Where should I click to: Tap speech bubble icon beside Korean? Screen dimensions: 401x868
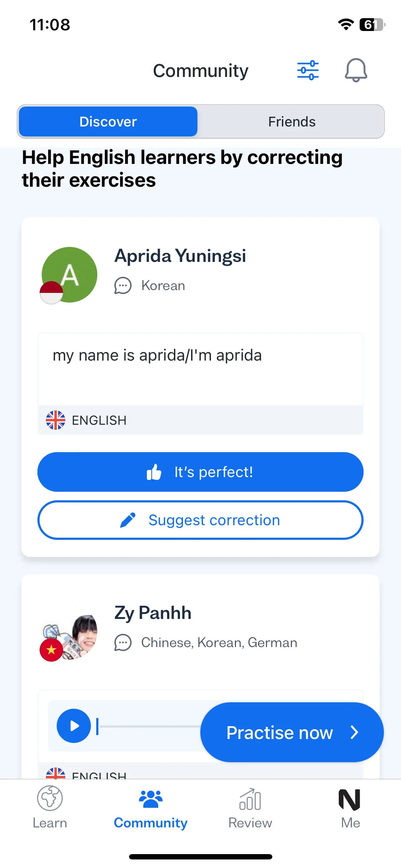[x=123, y=286]
